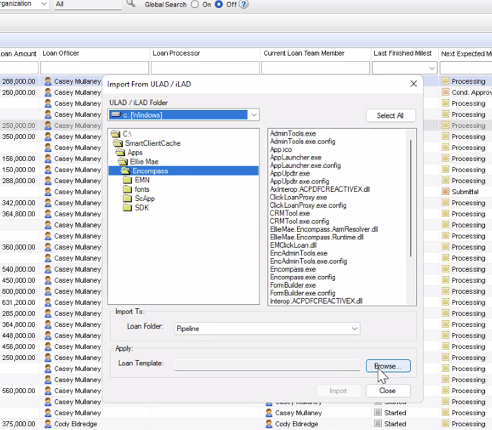The height and width of the screenshot is (430, 492).
Task: Open the Global Search help question icon
Action: 244,4
